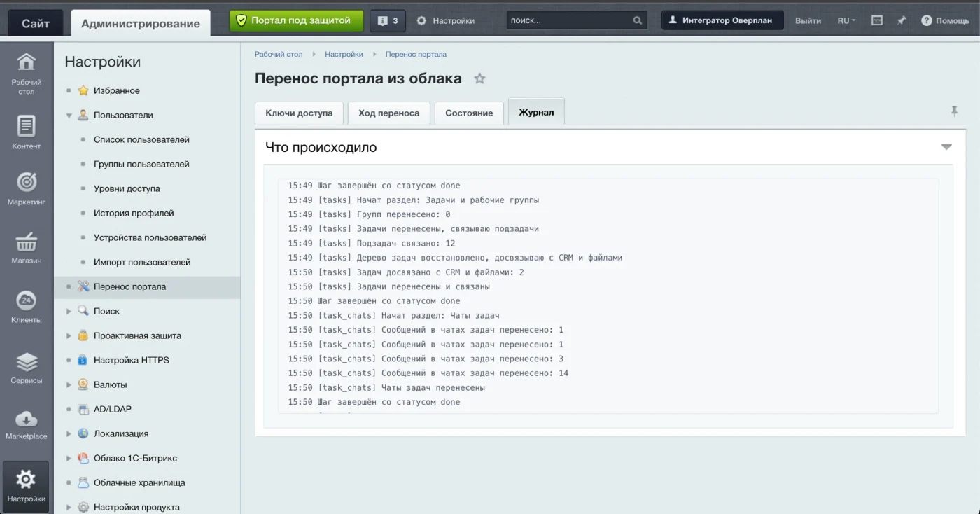
Task: Open the Помощь help link
Action: [x=945, y=20]
